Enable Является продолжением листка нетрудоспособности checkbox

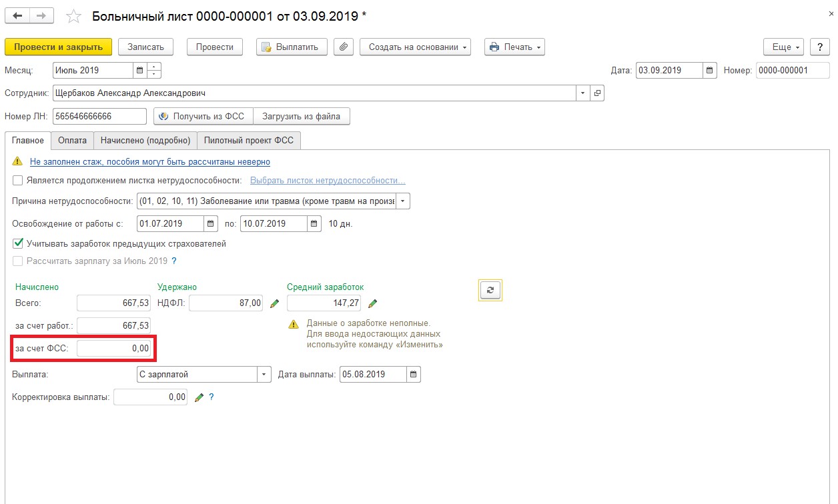18,180
